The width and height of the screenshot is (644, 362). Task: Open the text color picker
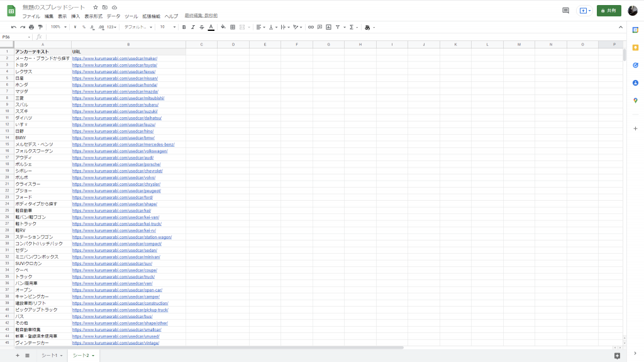pos(211,27)
